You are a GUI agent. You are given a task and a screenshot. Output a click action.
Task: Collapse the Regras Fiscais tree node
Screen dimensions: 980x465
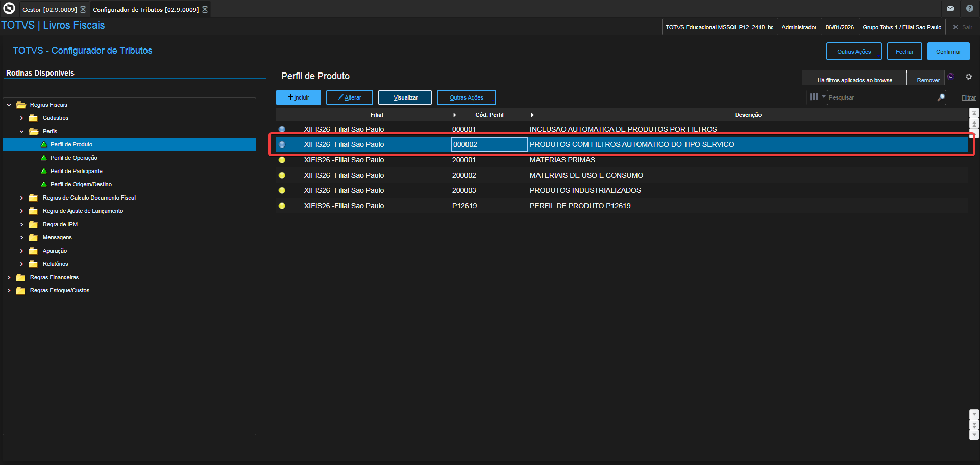(9, 105)
